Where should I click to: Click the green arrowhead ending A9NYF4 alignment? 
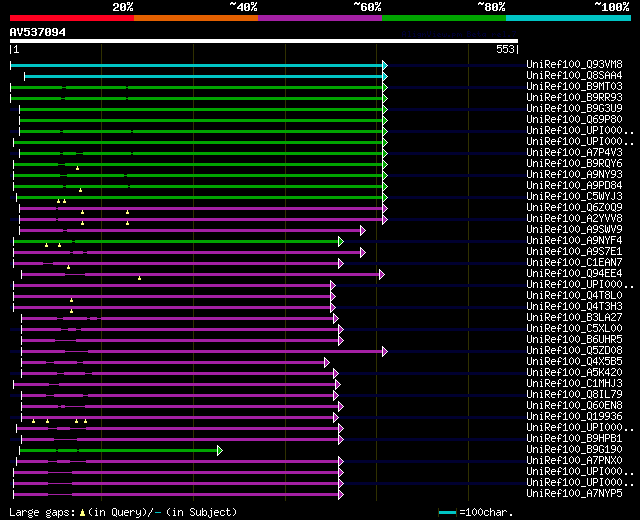click(341, 242)
